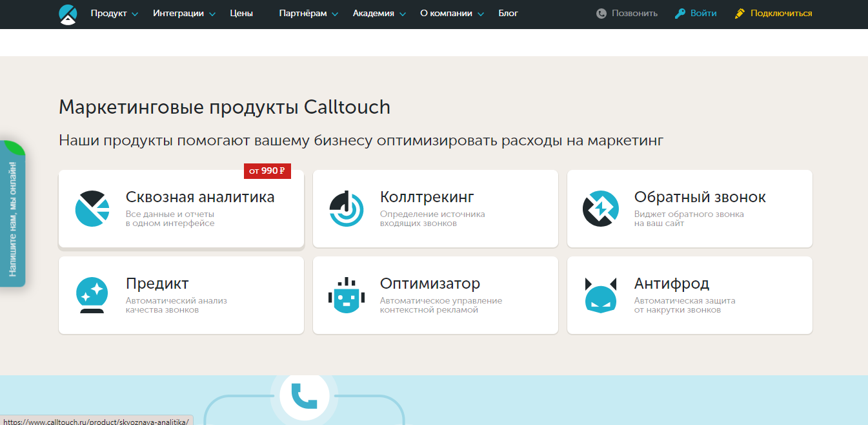The height and width of the screenshot is (425, 868).
Task: Open the Партнёрам menu item
Action: click(x=303, y=14)
